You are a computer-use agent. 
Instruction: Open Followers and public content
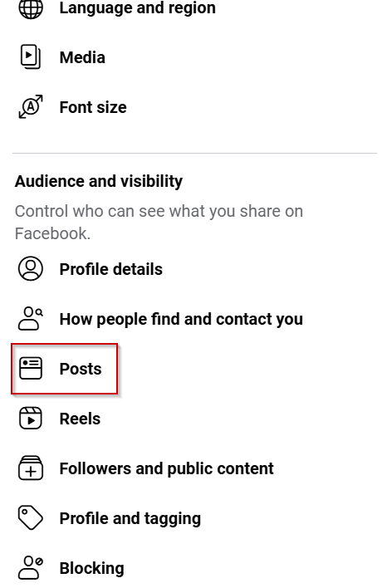tap(166, 468)
